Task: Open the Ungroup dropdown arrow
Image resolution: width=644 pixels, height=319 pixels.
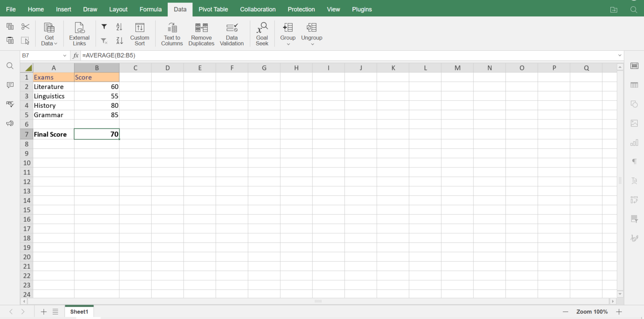Action: (x=312, y=44)
